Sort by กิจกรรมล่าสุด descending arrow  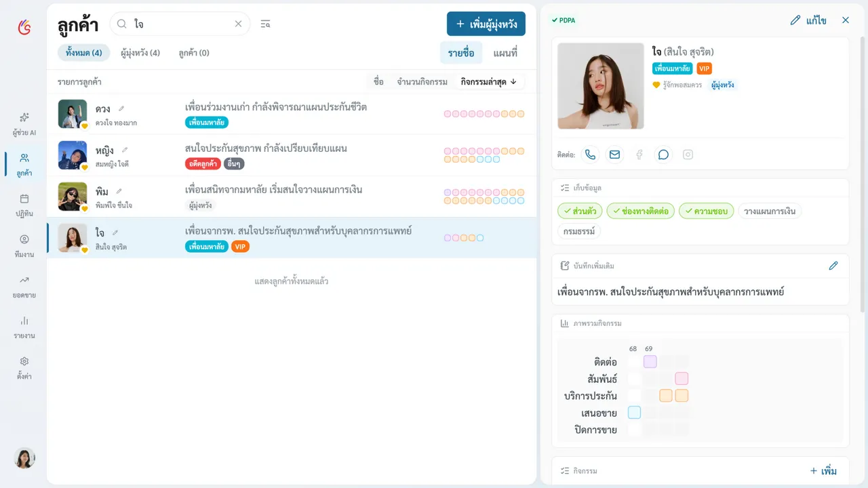click(489, 82)
